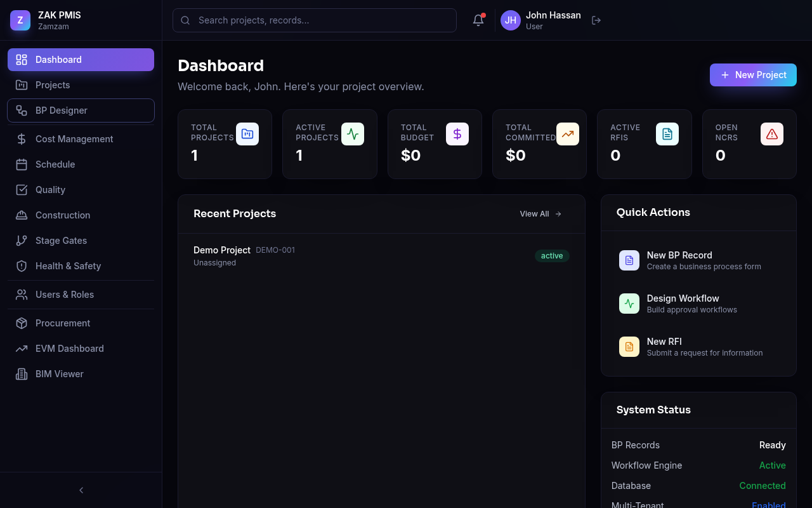Open the EVM Dashboard
This screenshot has height=508, width=812.
click(81, 349)
